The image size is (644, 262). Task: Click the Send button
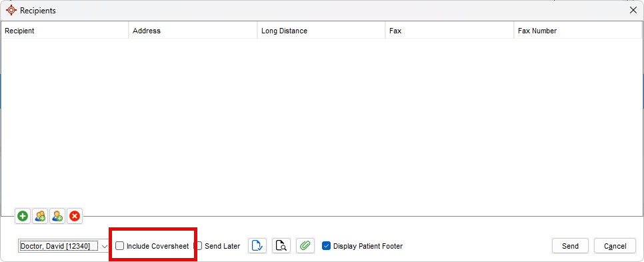[570, 246]
